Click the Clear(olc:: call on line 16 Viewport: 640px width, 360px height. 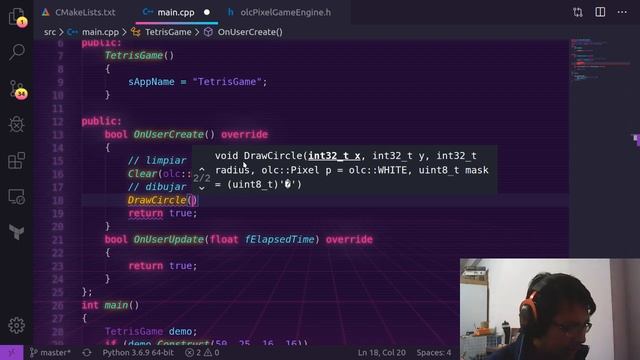[x=160, y=174]
